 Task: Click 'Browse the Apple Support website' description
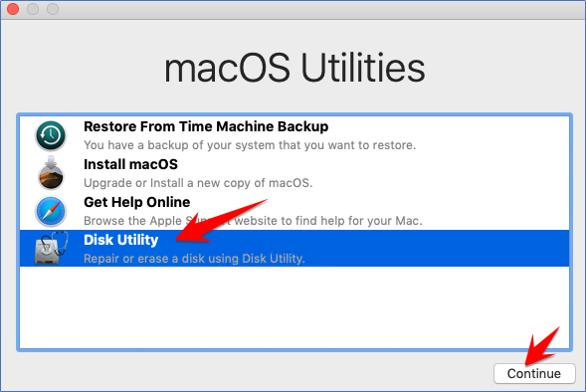pos(253,221)
